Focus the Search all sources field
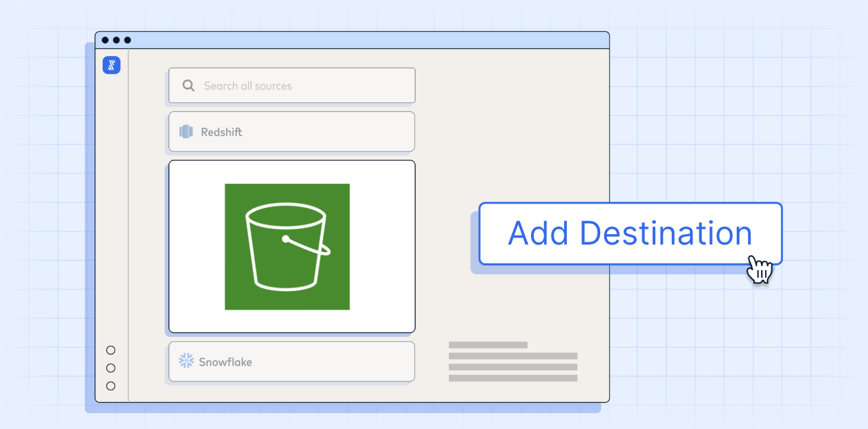The width and height of the screenshot is (868, 429). [x=292, y=86]
